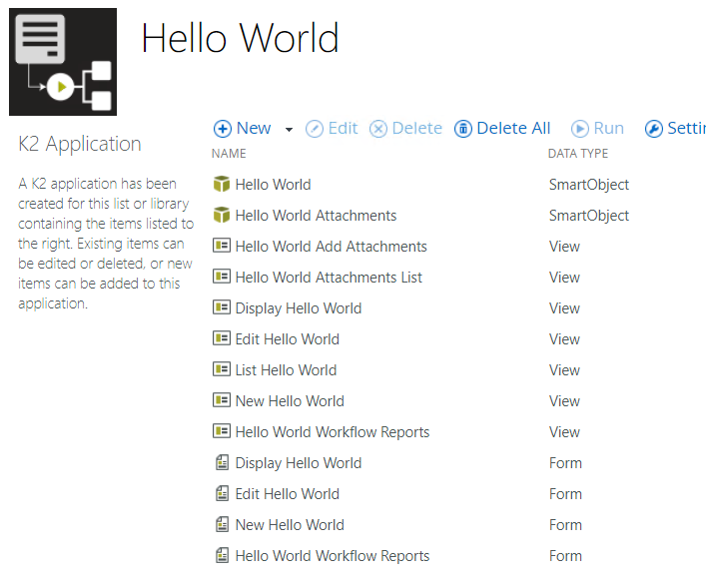The image size is (706, 588).
Task: Open Settings via the wrench icon
Action: click(x=653, y=129)
